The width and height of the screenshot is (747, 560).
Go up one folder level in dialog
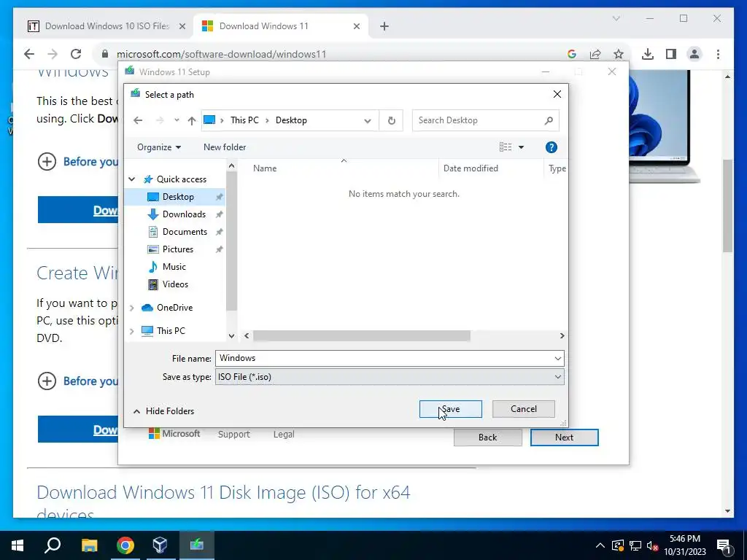pos(192,120)
